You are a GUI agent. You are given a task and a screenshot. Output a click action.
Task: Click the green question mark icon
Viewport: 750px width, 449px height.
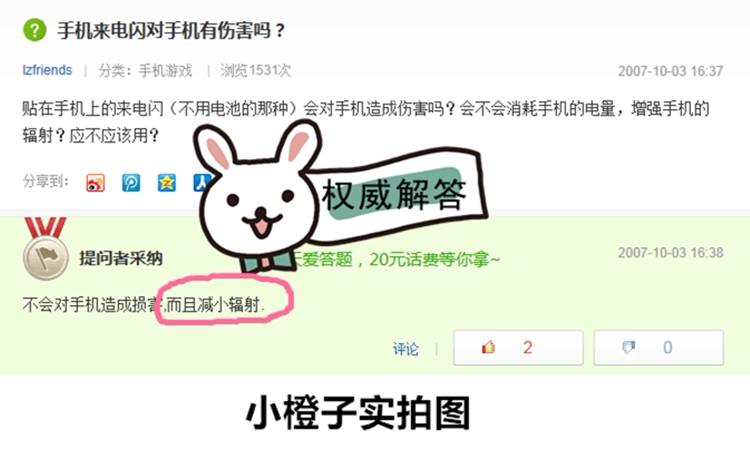(x=35, y=30)
